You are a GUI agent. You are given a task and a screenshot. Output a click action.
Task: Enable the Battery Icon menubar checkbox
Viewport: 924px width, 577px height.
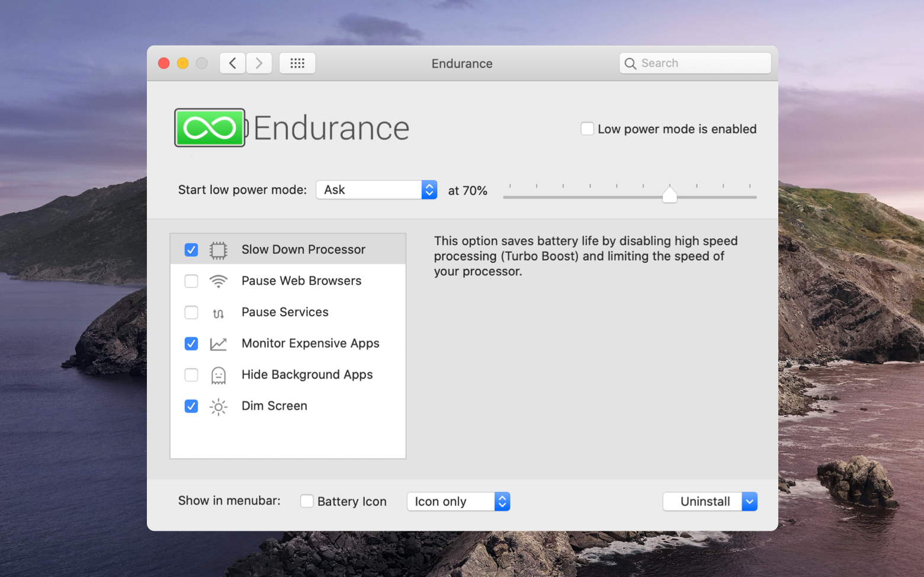[307, 501]
